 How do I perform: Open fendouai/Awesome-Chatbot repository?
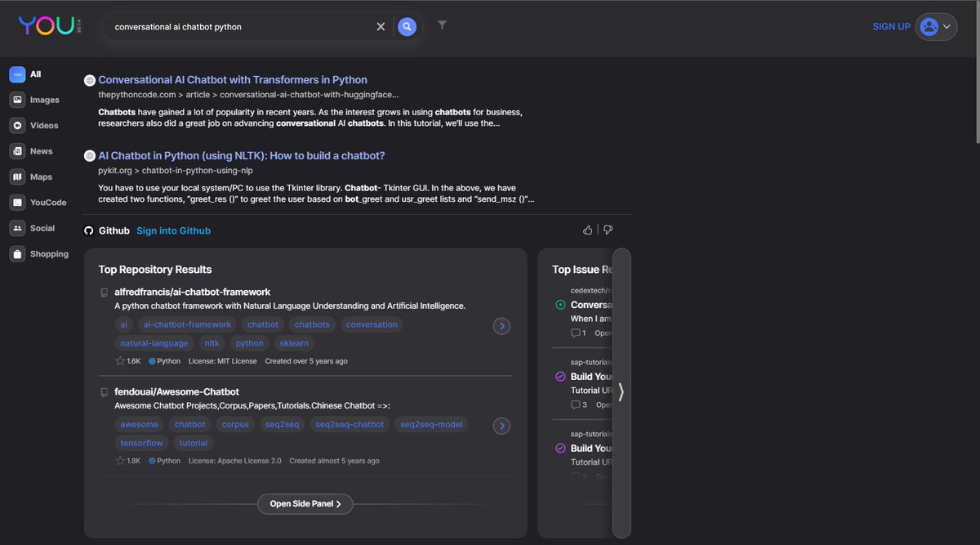point(176,392)
